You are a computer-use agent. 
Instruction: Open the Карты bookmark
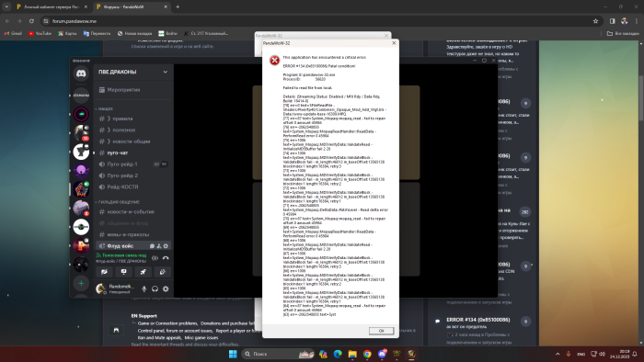point(67,34)
